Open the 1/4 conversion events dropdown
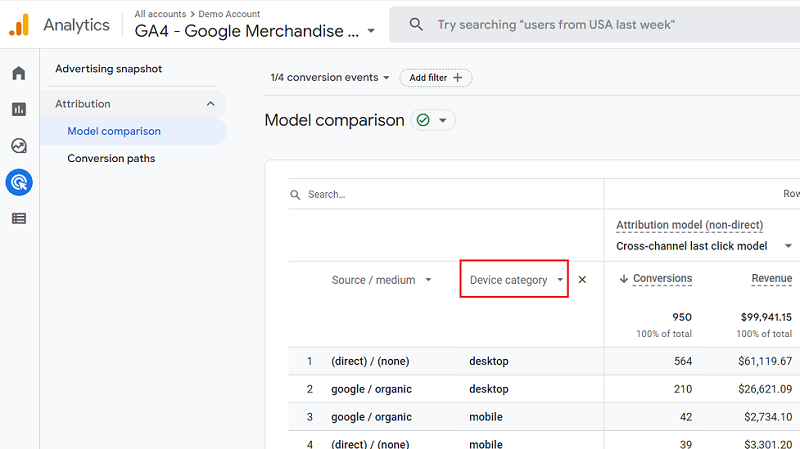This screenshot has height=449, width=800. pos(330,78)
